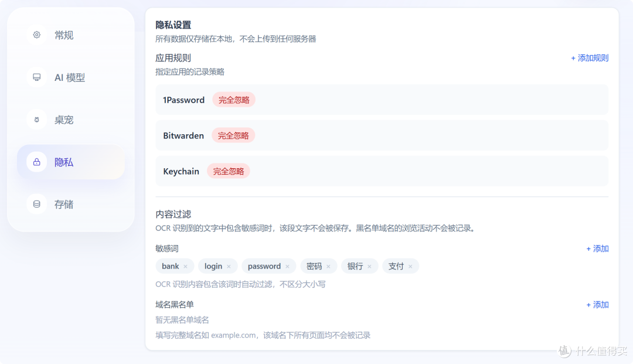
Task: Open the AI 模型 settings section
Action: coord(71,77)
